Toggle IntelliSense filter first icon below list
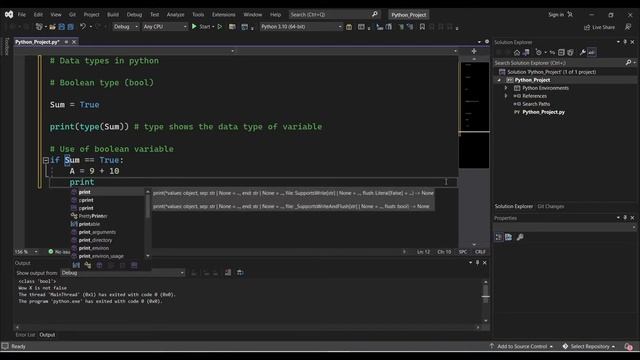 (76, 265)
